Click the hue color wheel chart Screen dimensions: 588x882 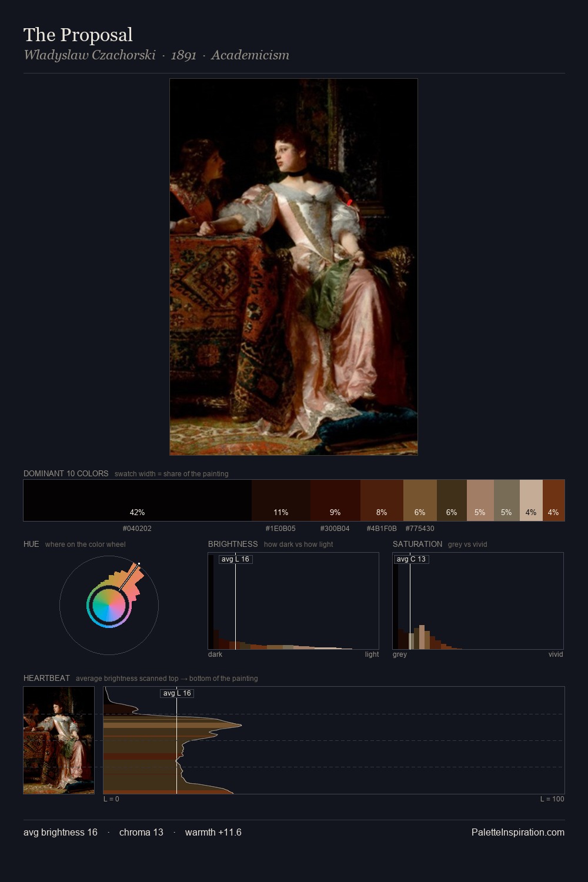tap(109, 605)
